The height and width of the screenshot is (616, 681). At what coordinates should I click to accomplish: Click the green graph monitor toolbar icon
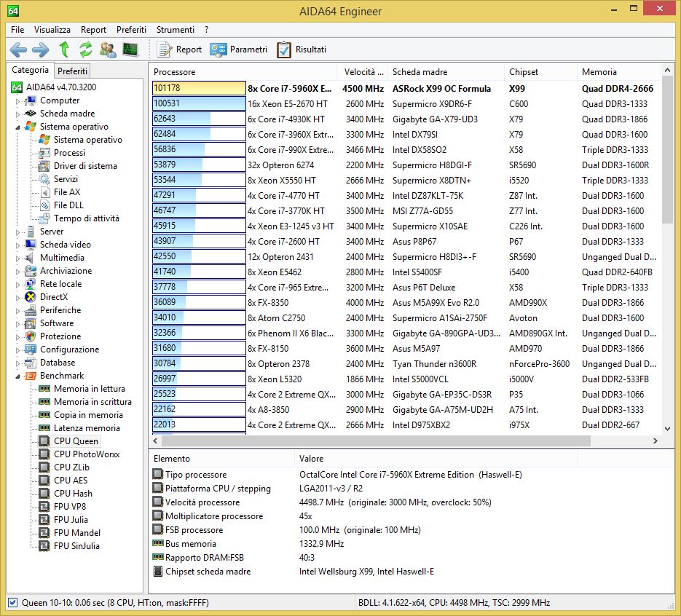130,50
